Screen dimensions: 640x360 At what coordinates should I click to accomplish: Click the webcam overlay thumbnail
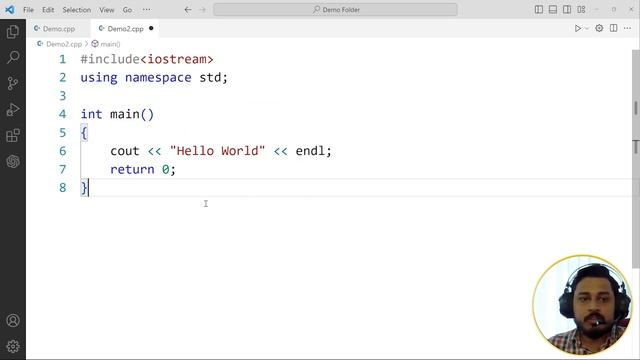(582, 304)
